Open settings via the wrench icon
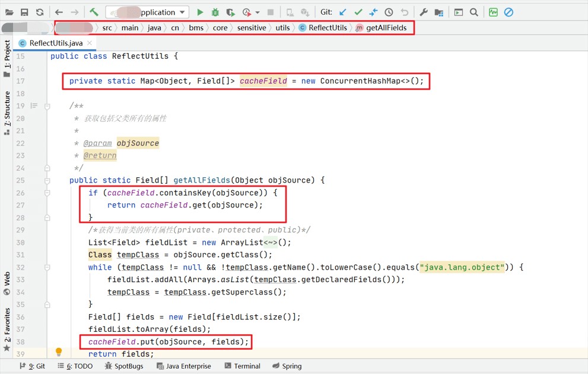 (x=423, y=12)
